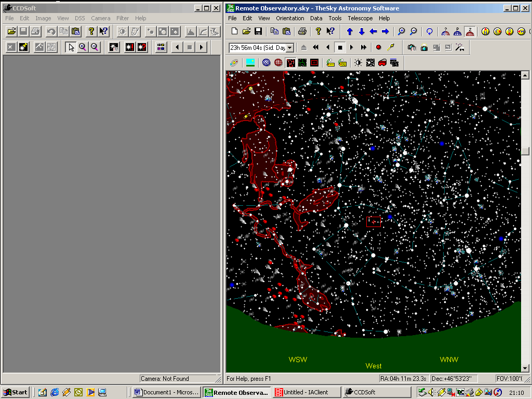Click star data list icon in CCDSoft

click(x=114, y=47)
